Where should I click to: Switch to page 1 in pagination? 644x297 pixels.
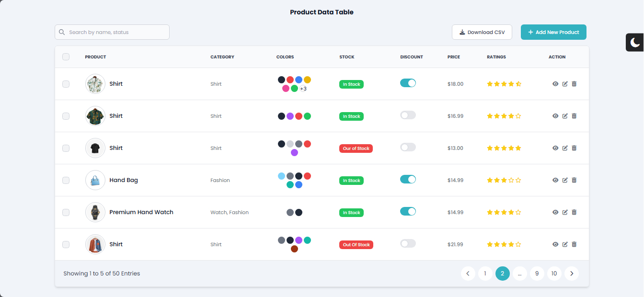tap(485, 274)
